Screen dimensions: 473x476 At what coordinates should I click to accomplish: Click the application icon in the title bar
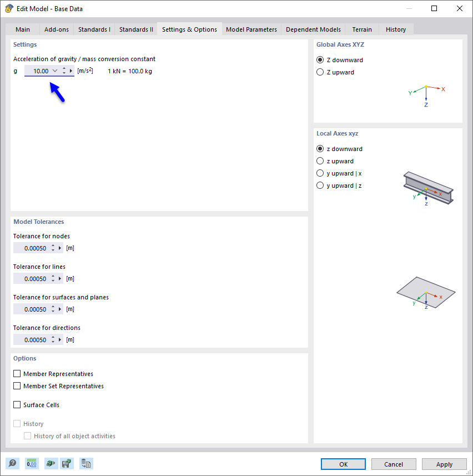tap(9, 8)
